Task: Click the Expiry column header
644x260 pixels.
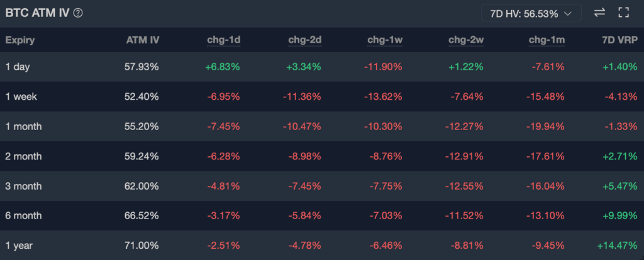Action: pos(20,40)
